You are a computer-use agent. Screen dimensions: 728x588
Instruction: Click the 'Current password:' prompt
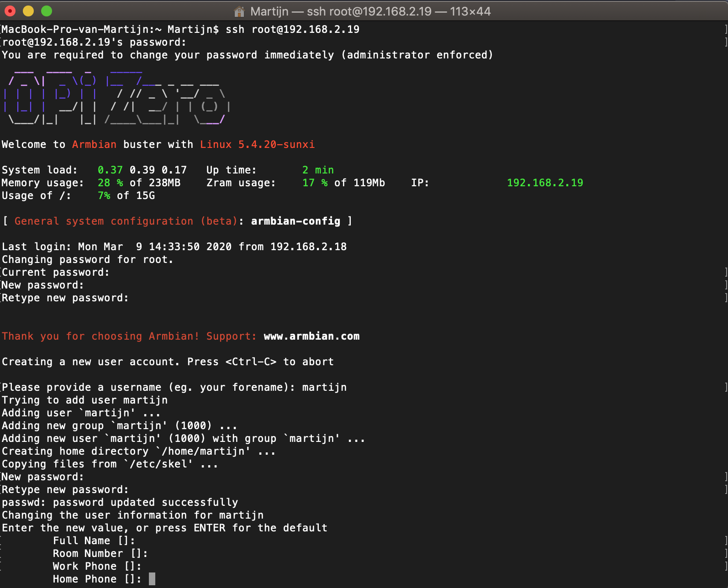(56, 272)
